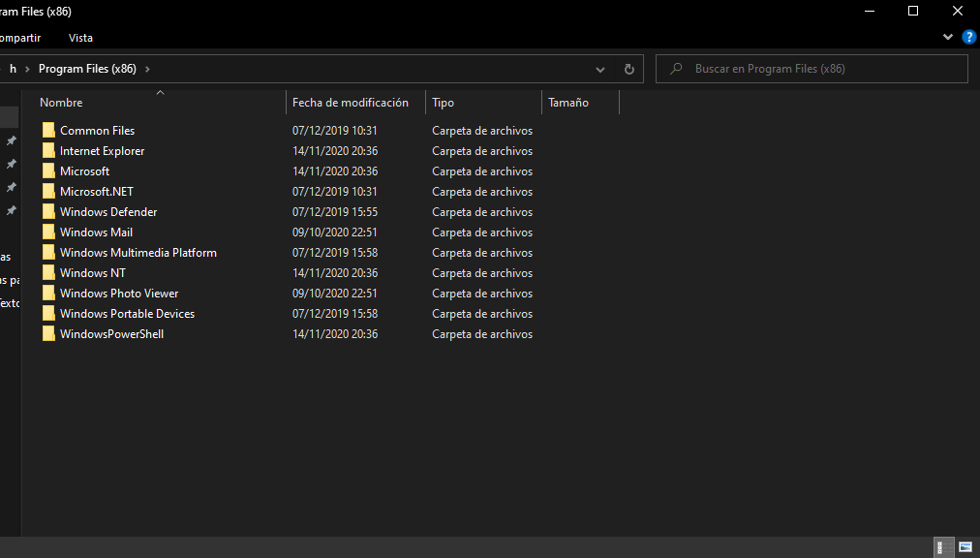
Task: Sort by the Tamaño column header
Action: [568, 103]
